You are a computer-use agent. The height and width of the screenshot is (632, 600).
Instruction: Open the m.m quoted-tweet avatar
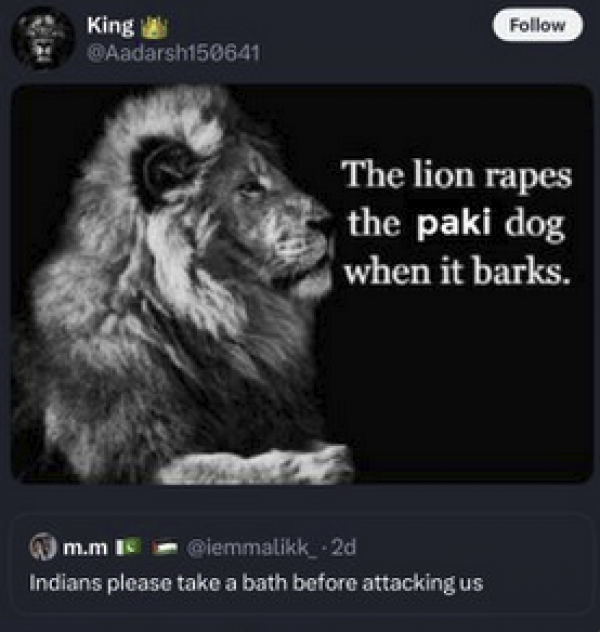(43, 547)
